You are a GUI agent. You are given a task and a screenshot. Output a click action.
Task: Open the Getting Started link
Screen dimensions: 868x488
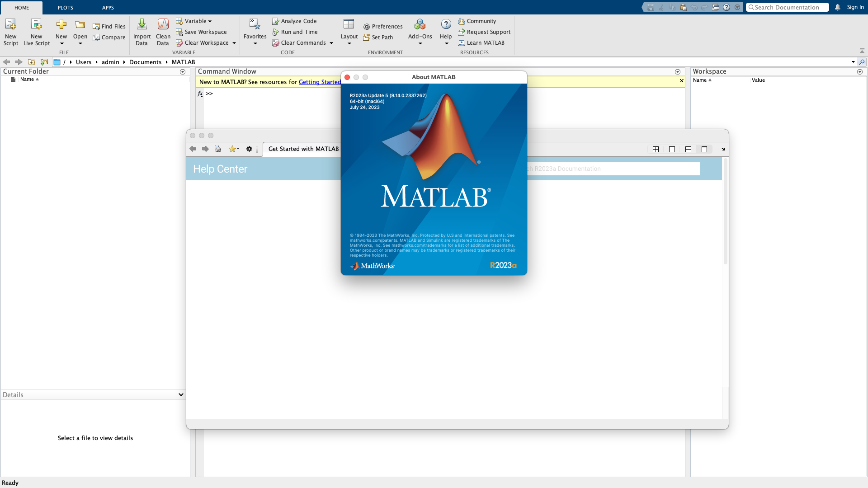(319, 82)
